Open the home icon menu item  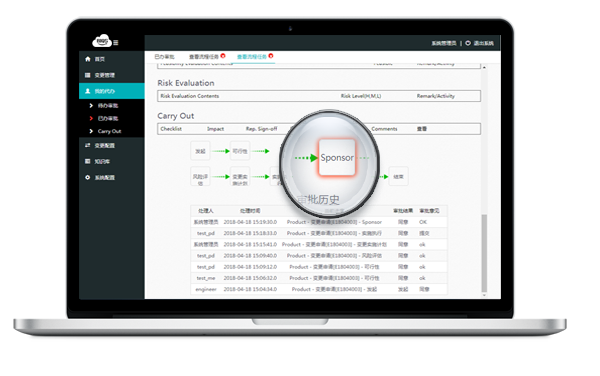[x=95, y=59]
